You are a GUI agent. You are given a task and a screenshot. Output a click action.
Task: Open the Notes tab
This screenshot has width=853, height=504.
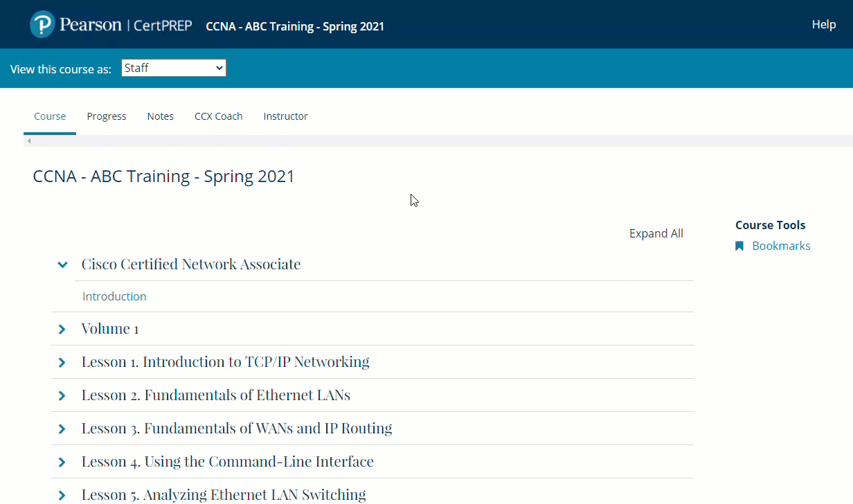[160, 116]
